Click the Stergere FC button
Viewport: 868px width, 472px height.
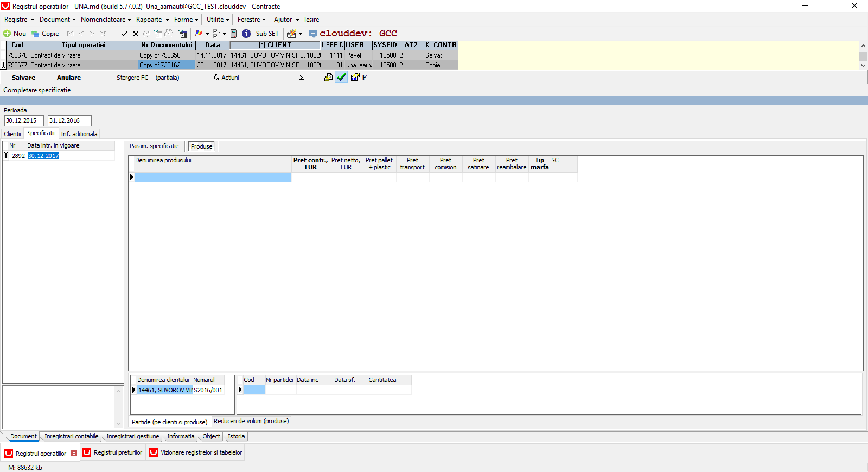coord(132,78)
